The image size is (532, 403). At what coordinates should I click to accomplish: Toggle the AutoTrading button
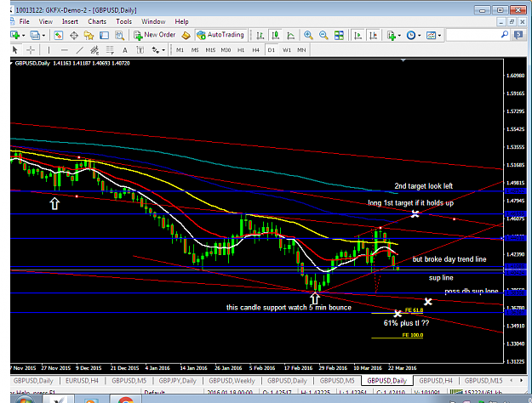[220, 35]
